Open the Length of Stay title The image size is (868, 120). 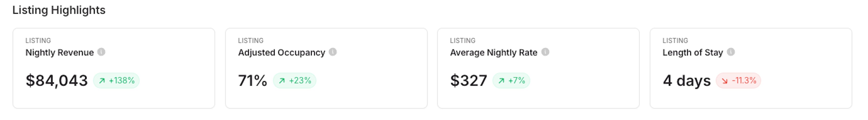tap(693, 53)
